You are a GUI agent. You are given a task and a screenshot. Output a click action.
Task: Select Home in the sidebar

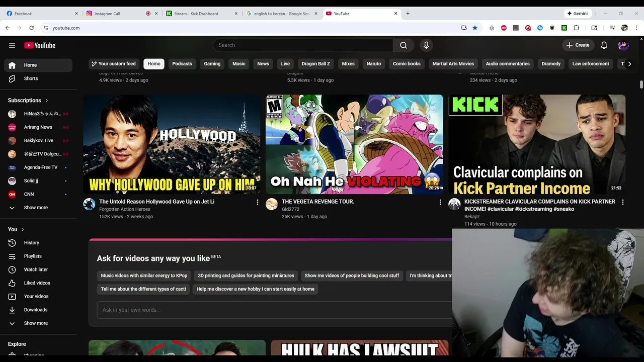point(38,65)
